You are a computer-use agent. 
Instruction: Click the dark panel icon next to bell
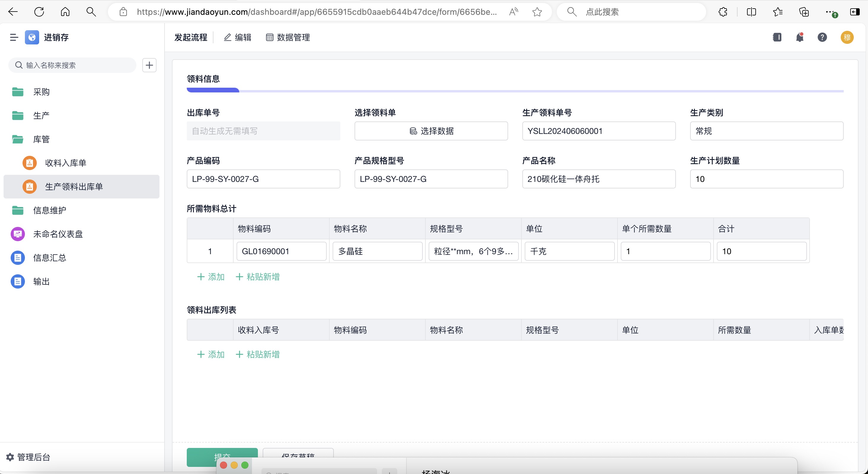click(x=777, y=37)
